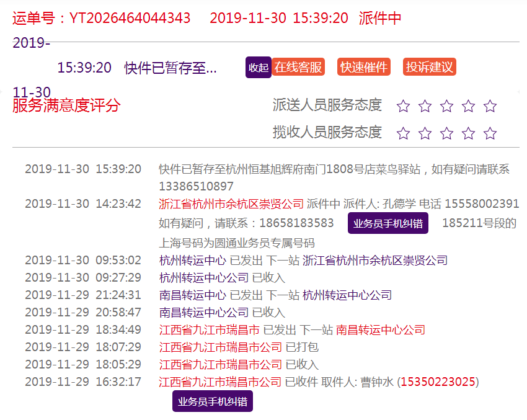The image size is (527, 420).
Task: Click courier phone number 15350223025
Action: (x=438, y=382)
